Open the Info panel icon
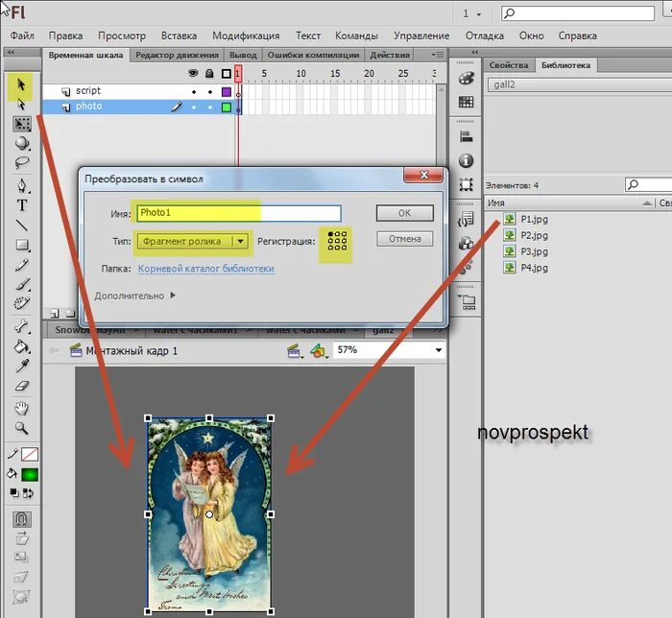The height and width of the screenshot is (618, 672). 466,160
